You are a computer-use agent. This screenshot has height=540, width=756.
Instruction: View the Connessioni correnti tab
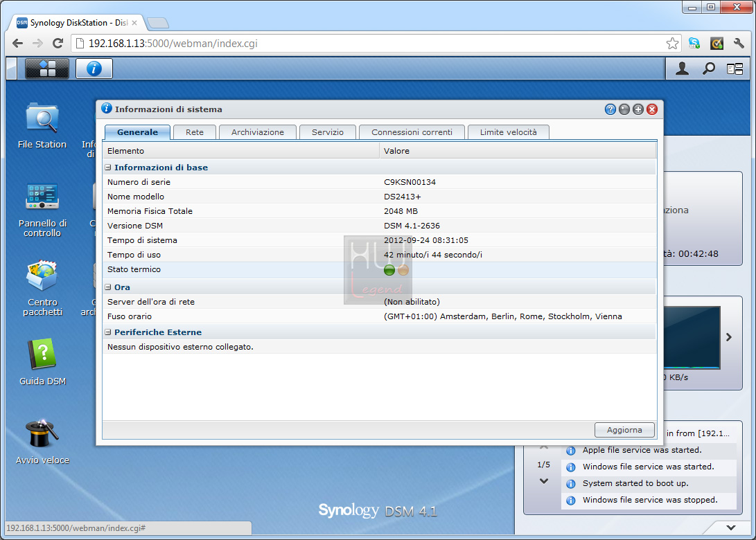[412, 132]
